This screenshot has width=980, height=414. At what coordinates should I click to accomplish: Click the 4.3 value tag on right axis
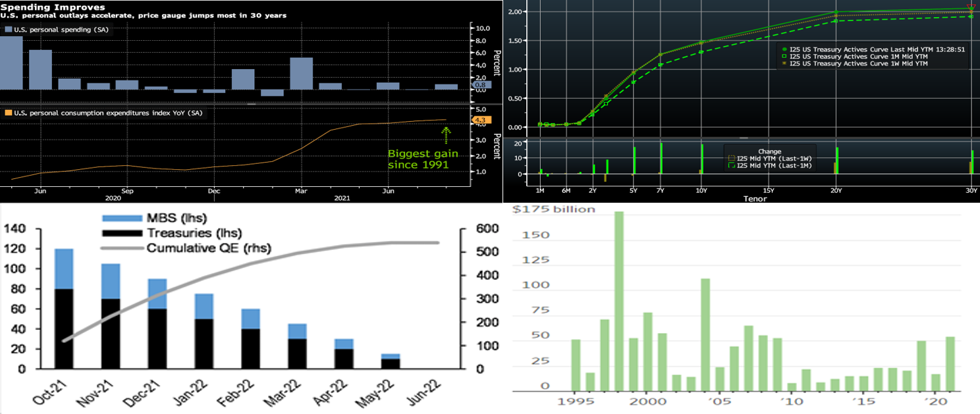(x=479, y=120)
